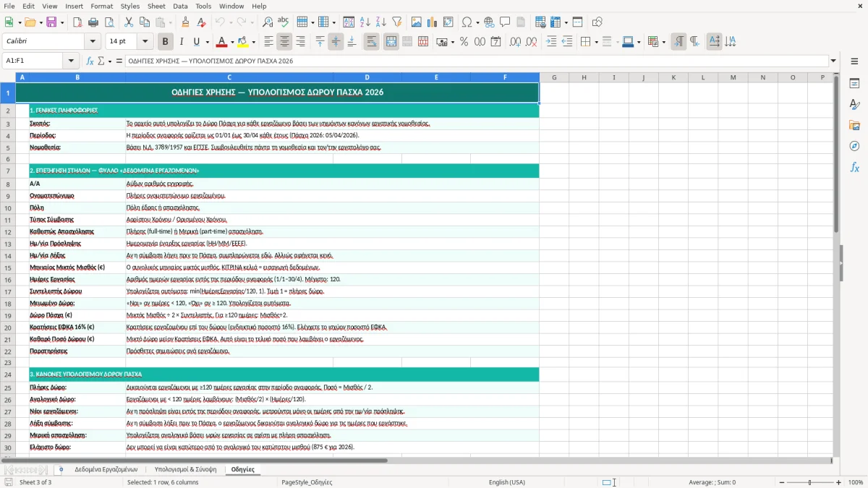Open the Gallery sidebar panel
Image resolution: width=868 pixels, height=488 pixels.
pos(854,125)
